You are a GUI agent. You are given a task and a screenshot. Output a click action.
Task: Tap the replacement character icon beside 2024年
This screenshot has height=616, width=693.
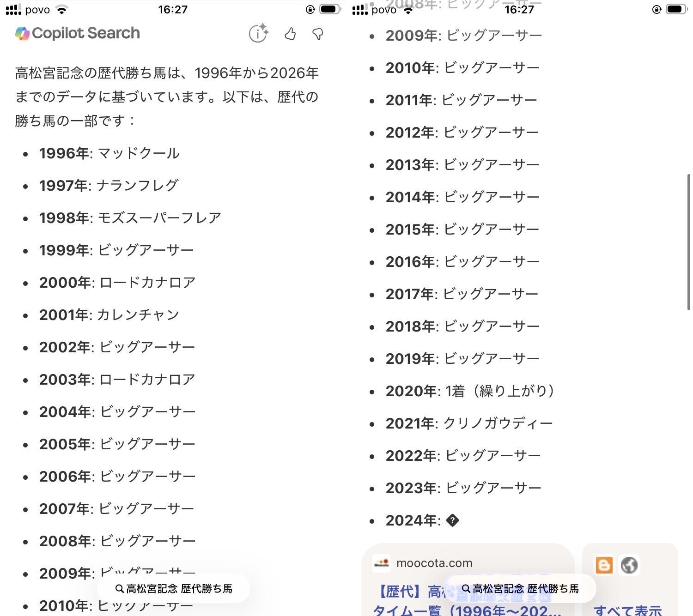453,521
